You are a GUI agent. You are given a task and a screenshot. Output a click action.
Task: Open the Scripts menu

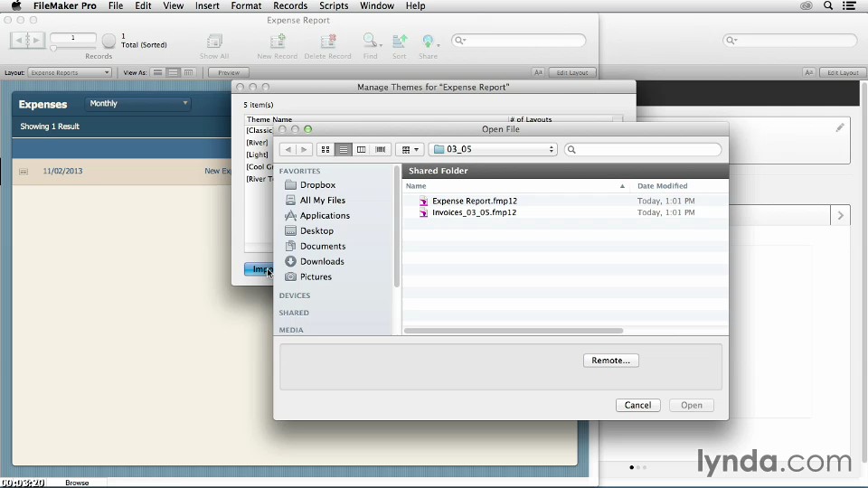[334, 5]
